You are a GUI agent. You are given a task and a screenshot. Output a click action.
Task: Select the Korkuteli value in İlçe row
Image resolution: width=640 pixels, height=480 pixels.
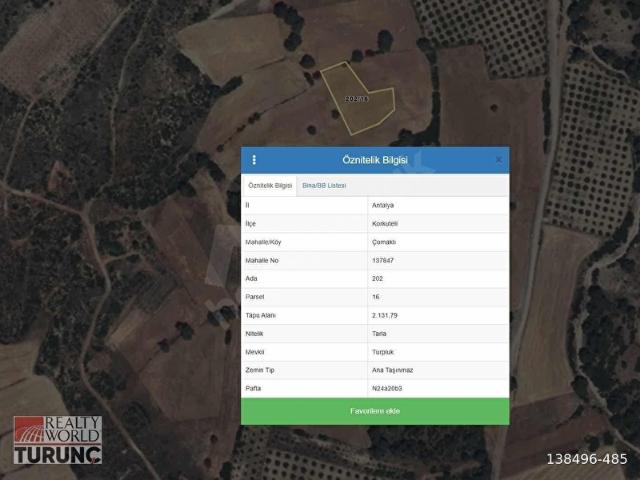[x=385, y=224]
